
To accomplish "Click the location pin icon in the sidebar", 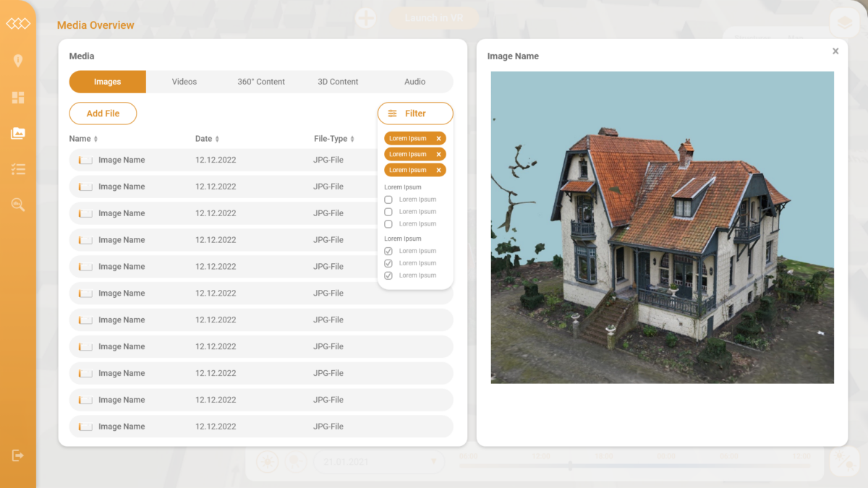I will point(18,61).
